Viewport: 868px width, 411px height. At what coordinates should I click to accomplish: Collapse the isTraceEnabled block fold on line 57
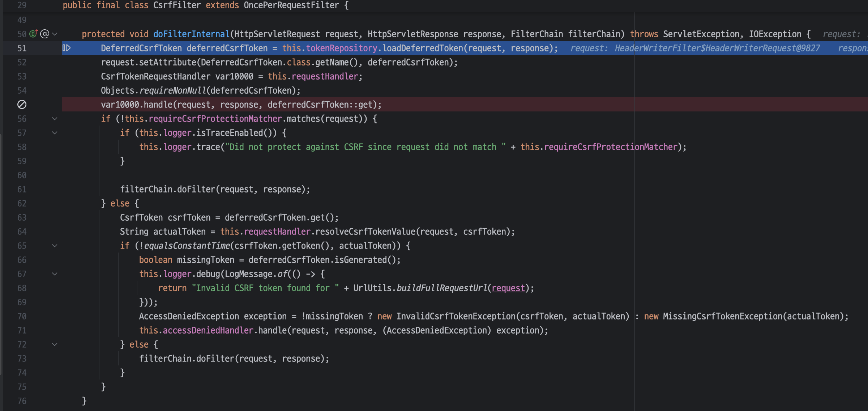[55, 133]
